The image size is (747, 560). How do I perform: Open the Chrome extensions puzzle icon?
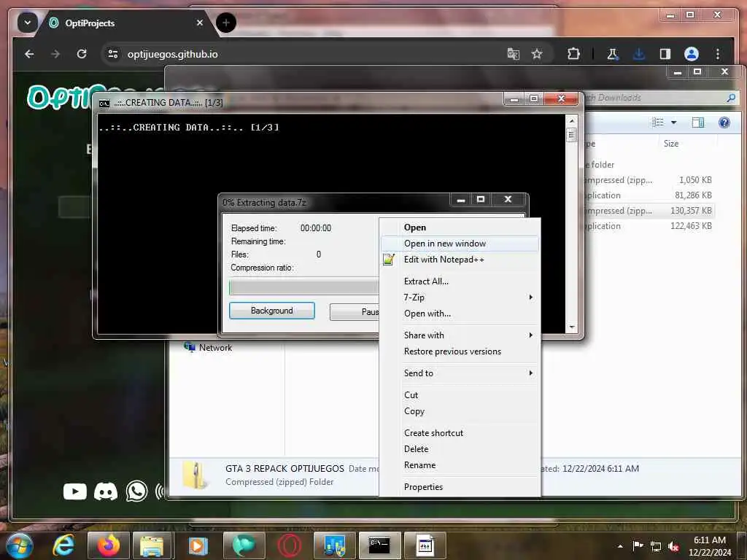(x=573, y=54)
